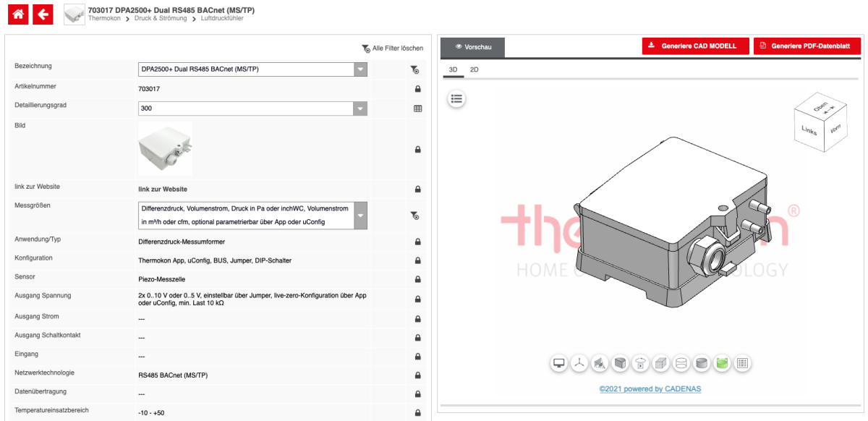Open the link zur Website link
Screen dimensions: 868x421
point(163,190)
